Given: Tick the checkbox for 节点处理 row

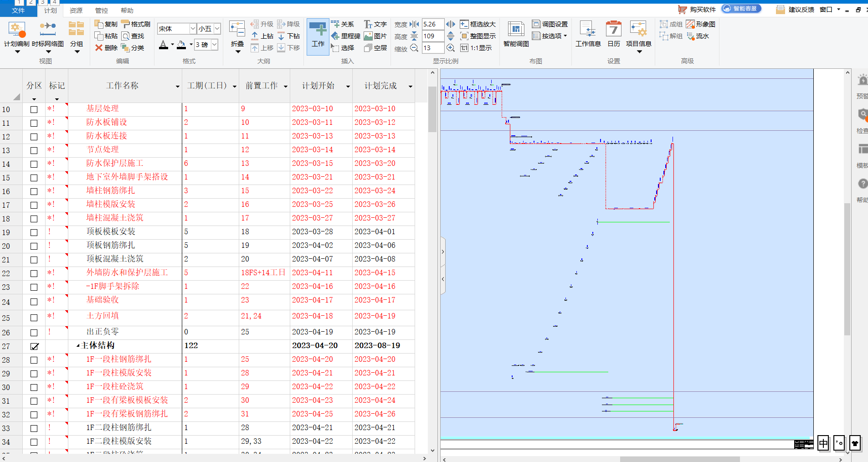Looking at the screenshot, I should pyautogui.click(x=34, y=150).
